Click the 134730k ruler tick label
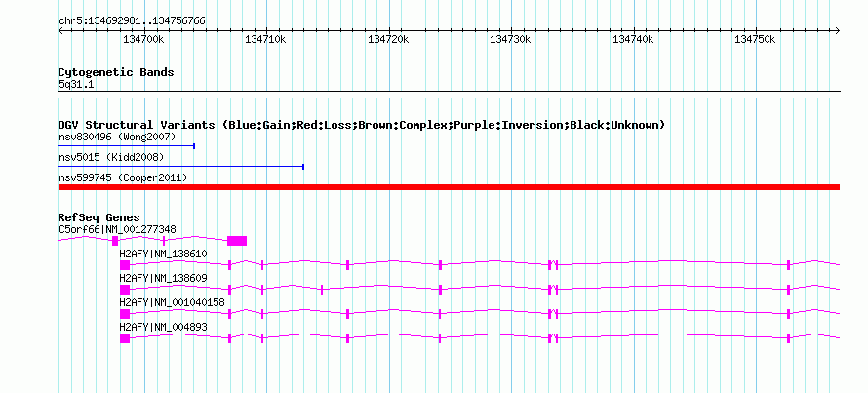 510,39
